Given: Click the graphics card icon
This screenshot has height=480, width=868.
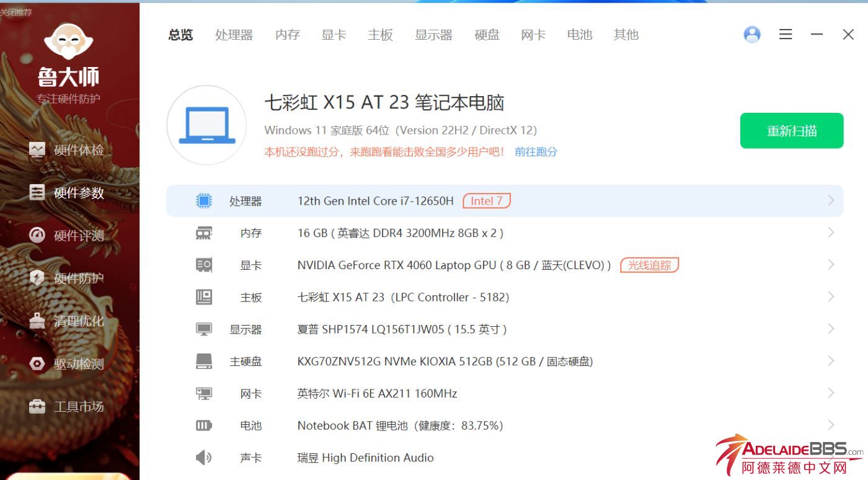Looking at the screenshot, I should [203, 265].
